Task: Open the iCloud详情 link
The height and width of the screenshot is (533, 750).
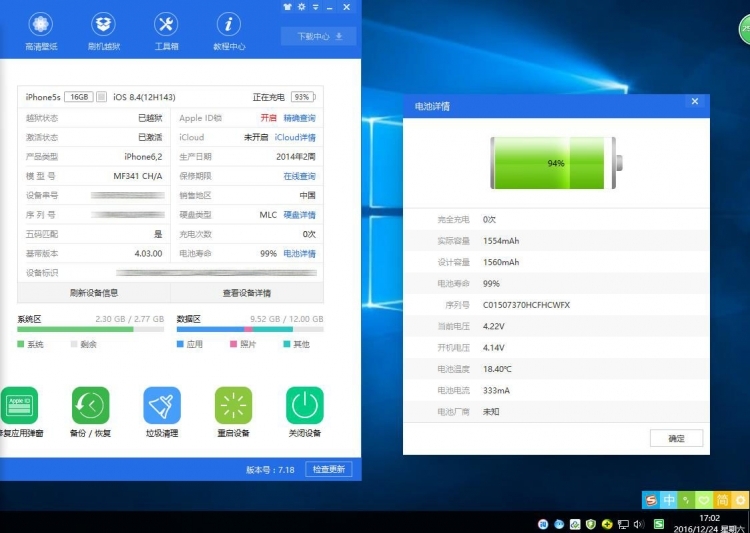Action: click(x=295, y=137)
